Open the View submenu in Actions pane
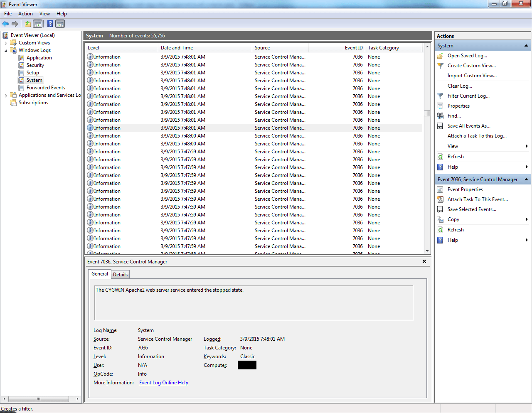 452,146
